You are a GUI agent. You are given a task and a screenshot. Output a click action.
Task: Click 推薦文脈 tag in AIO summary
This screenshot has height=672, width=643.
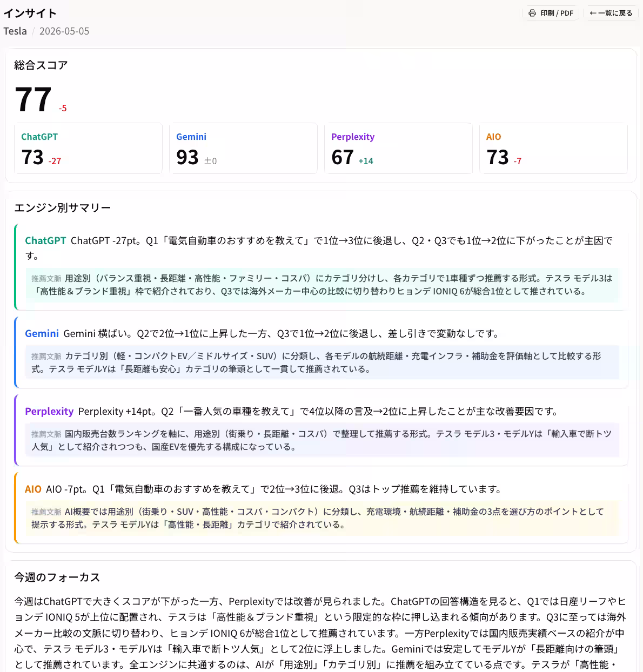(46, 512)
